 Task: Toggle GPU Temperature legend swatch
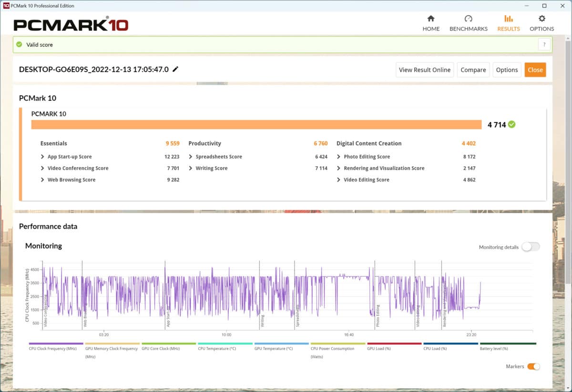pos(282,343)
